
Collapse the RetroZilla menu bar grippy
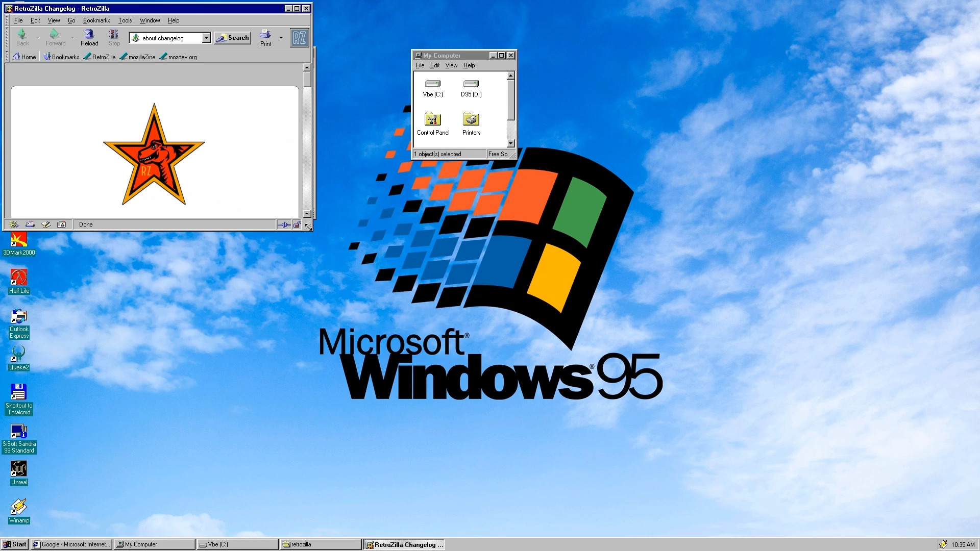(x=8, y=20)
